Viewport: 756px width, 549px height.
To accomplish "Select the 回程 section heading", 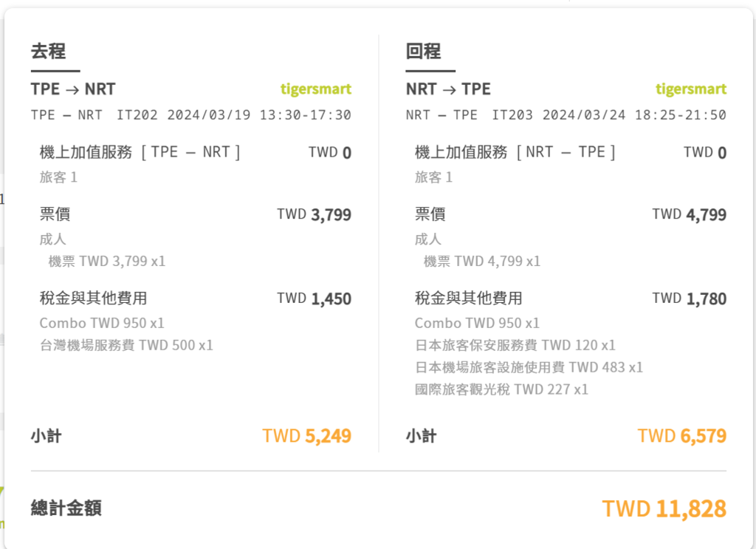I will pos(423,51).
